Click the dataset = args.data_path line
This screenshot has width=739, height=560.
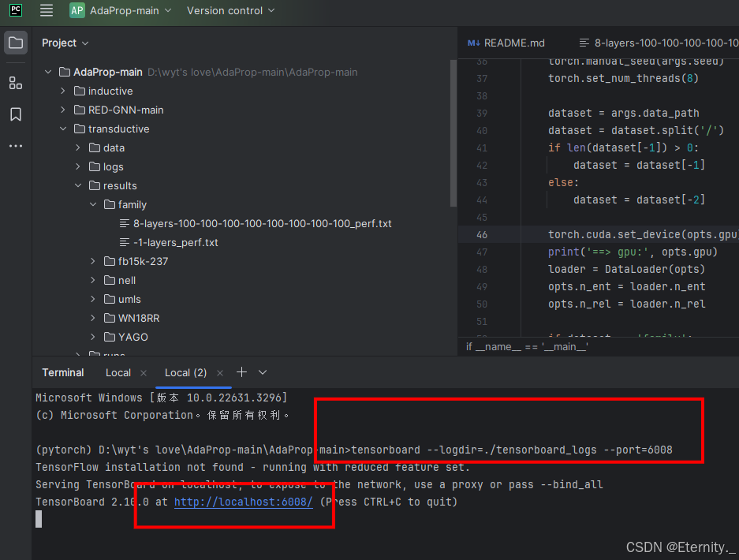pyautogui.click(x=624, y=113)
